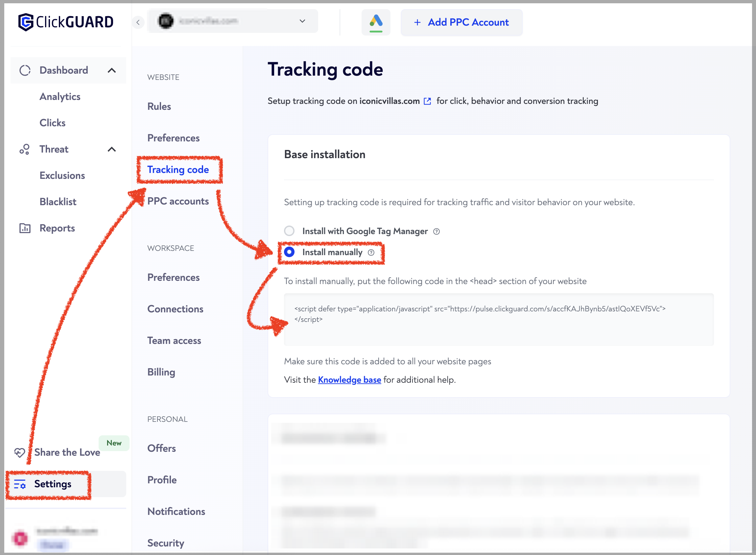This screenshot has width=756, height=555.
Task: Open Profile under Personal
Action: [x=162, y=480]
